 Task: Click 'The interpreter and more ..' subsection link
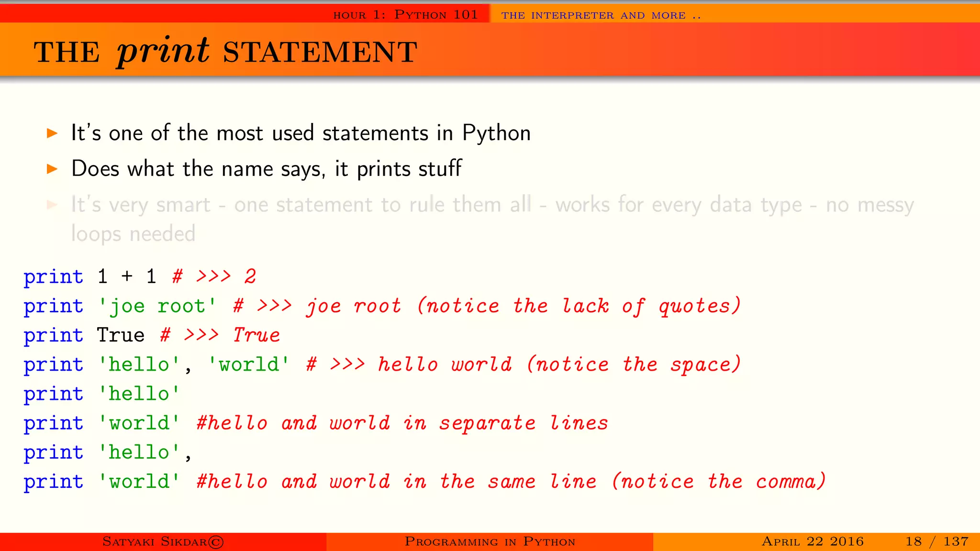(601, 15)
